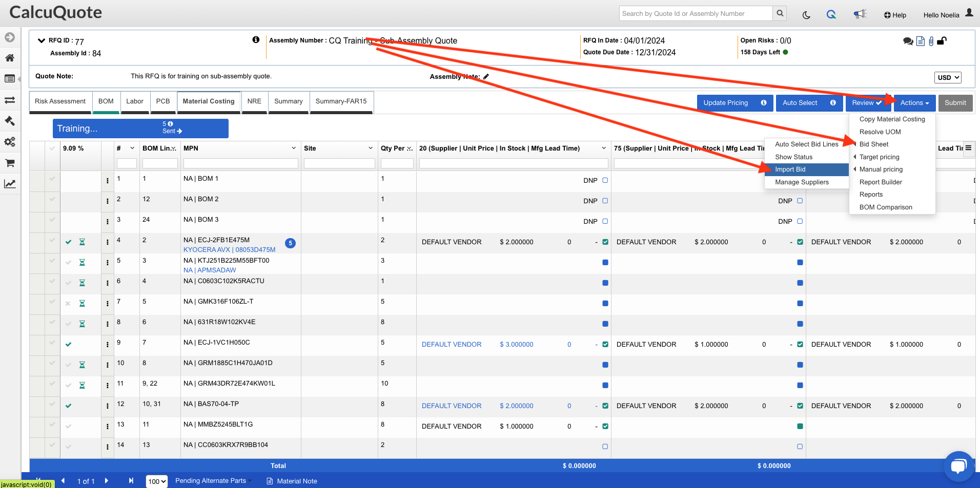This screenshot has width=980, height=488.
Task: Open the live chat bubble
Action: click(x=958, y=466)
